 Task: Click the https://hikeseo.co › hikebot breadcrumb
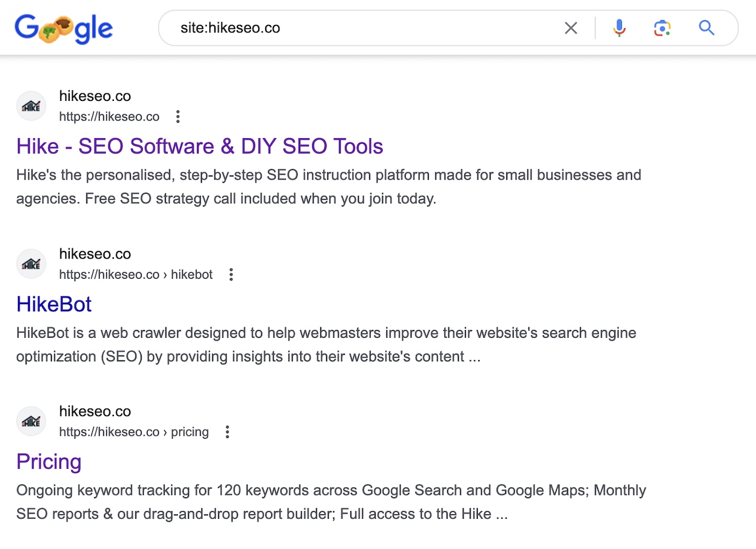(x=136, y=274)
